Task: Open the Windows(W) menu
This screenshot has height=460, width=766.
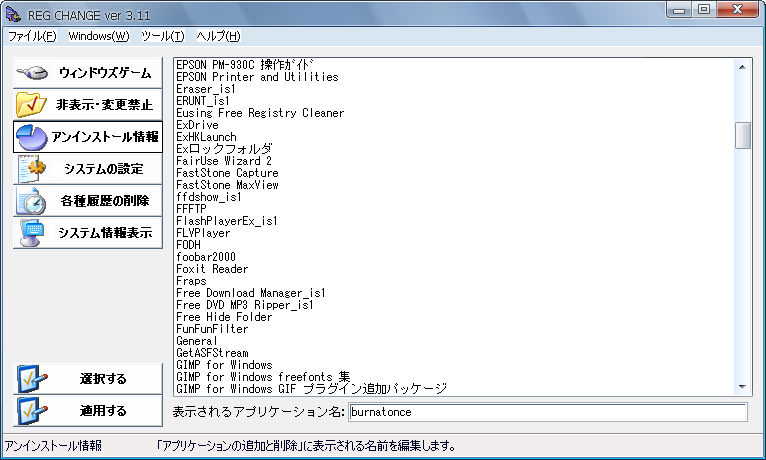Action: point(99,36)
